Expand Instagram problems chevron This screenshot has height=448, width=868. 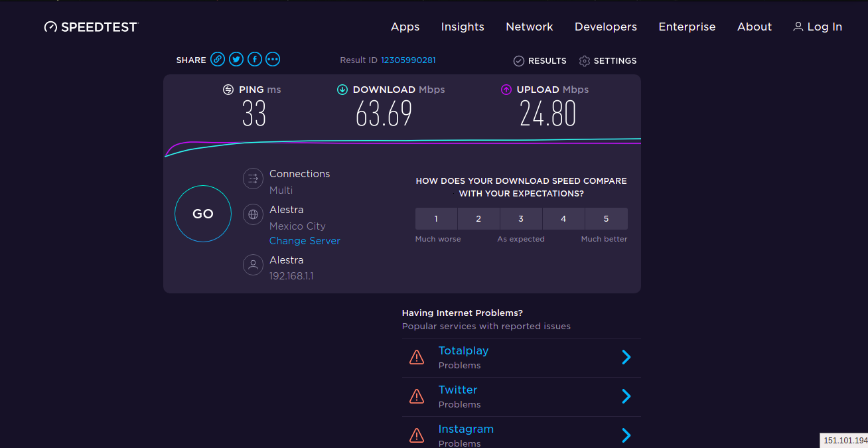[626, 435]
